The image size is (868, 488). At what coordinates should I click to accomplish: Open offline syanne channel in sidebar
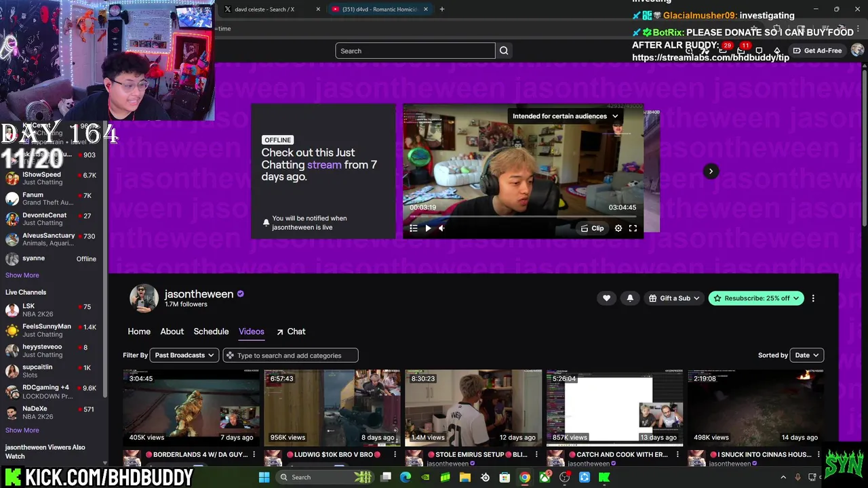[52, 259]
